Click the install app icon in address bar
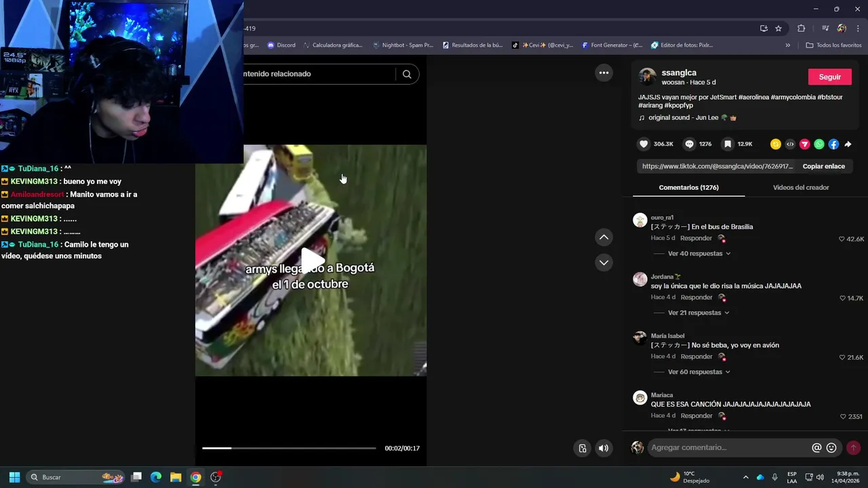The image size is (868, 488). 764,28
